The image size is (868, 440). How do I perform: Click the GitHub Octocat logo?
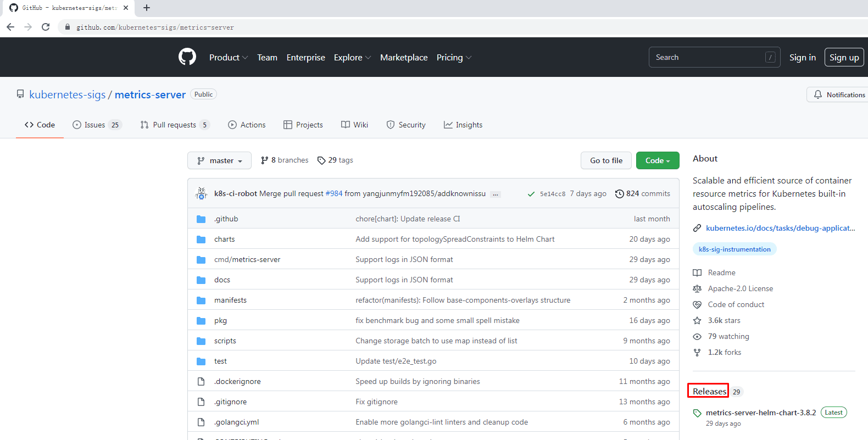click(187, 57)
